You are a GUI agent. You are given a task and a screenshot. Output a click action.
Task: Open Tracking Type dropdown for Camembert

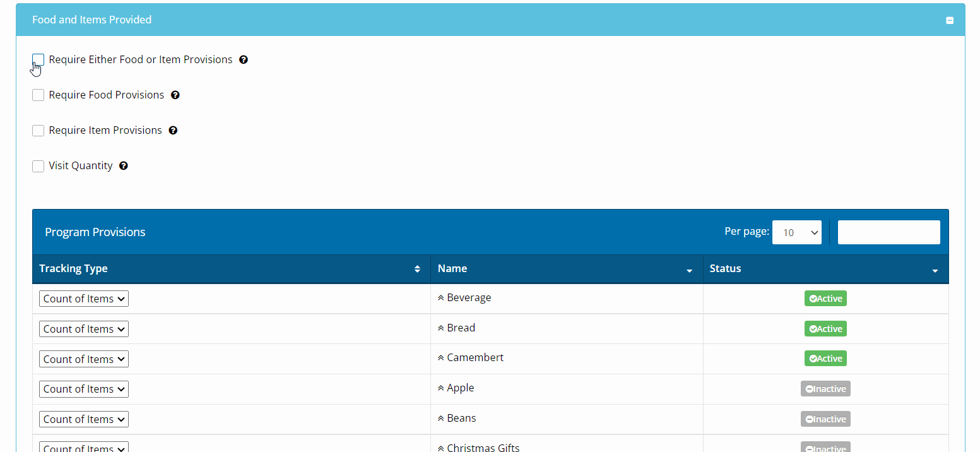coord(84,359)
